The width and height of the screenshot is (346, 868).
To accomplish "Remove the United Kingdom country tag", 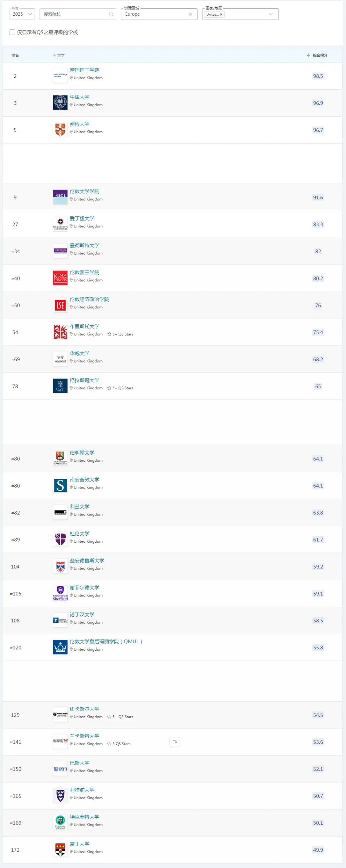I will (221, 14).
